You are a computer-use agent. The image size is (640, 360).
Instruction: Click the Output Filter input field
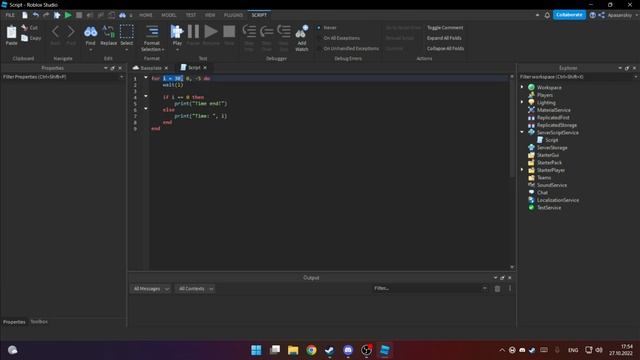point(430,288)
